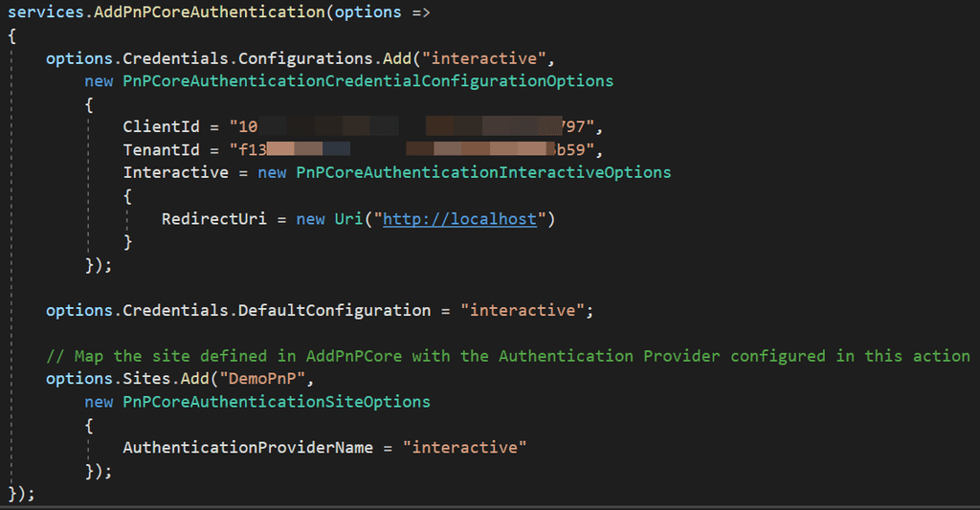Select PnPCoreAuthenticationInteractiveOptions type name
The height and width of the screenshot is (510, 980).
pyautogui.click(x=483, y=172)
